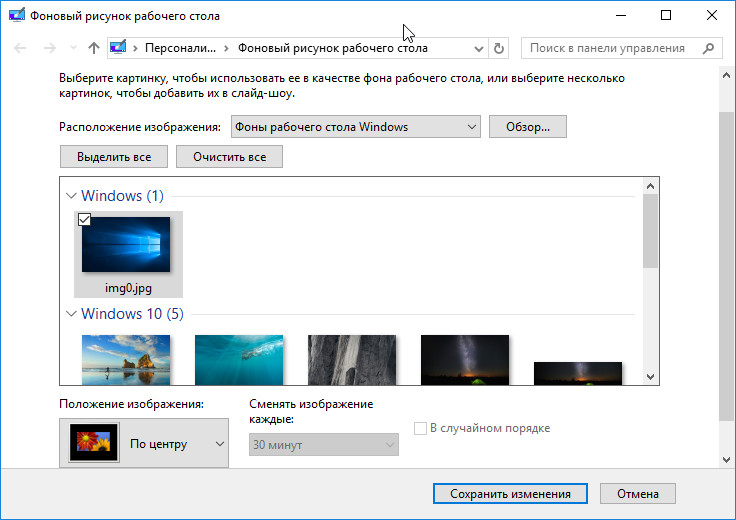Minimize the Фоновый рисунок window
Viewport: 736px width, 520px height.
(x=621, y=15)
